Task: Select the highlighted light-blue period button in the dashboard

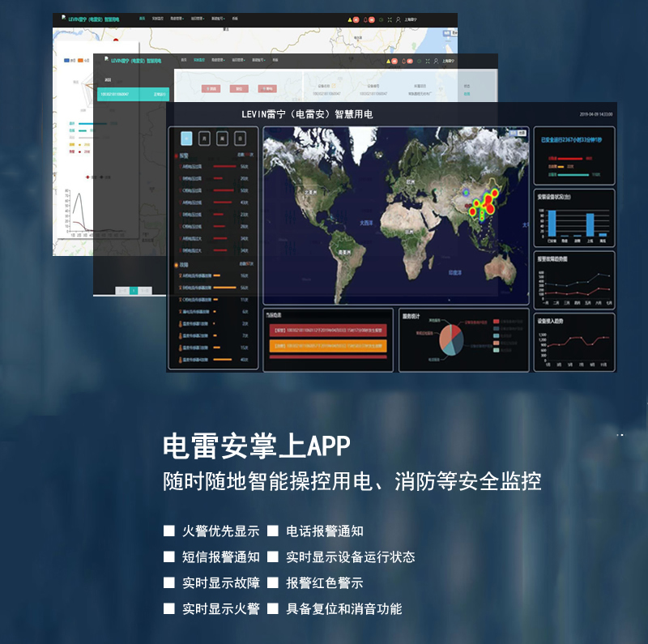Action: point(186,139)
